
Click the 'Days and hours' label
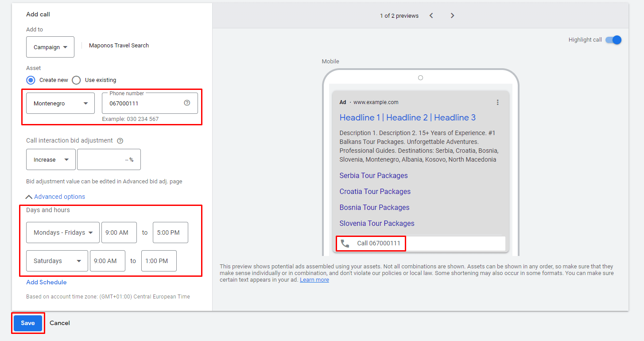48,210
